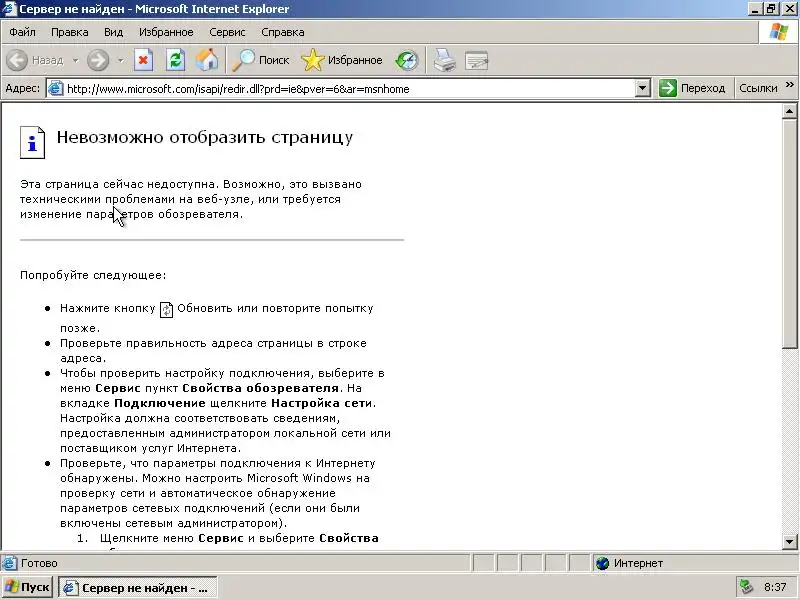The height and width of the screenshot is (600, 800).
Task: Click the inline Обновить refresh icon in text
Action: 166,310
